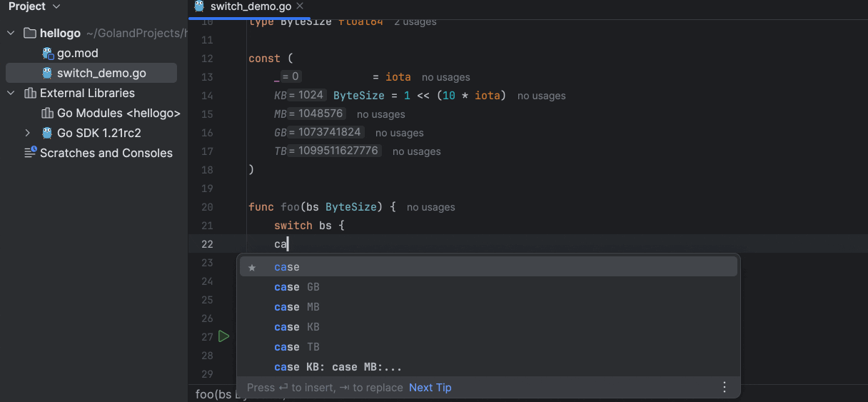Viewport: 868px width, 402px height.
Task: Click the Go Modules library icon
Action: click(48, 113)
